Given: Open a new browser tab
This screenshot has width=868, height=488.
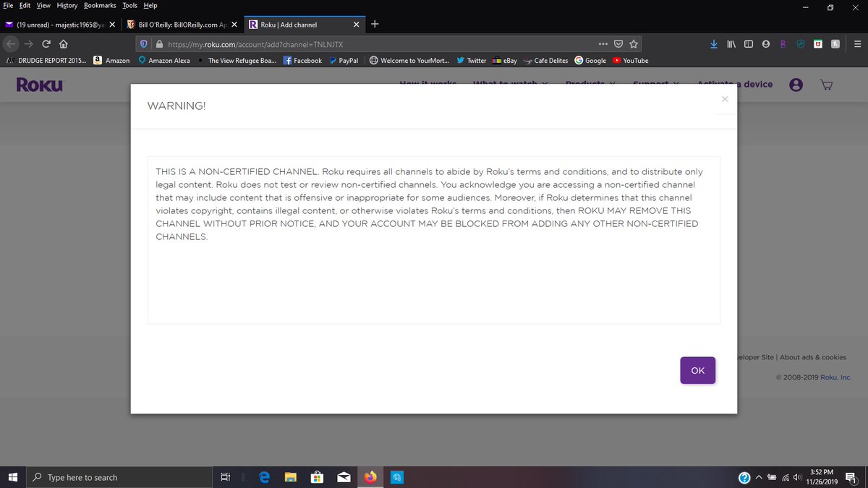Looking at the screenshot, I should coord(375,24).
